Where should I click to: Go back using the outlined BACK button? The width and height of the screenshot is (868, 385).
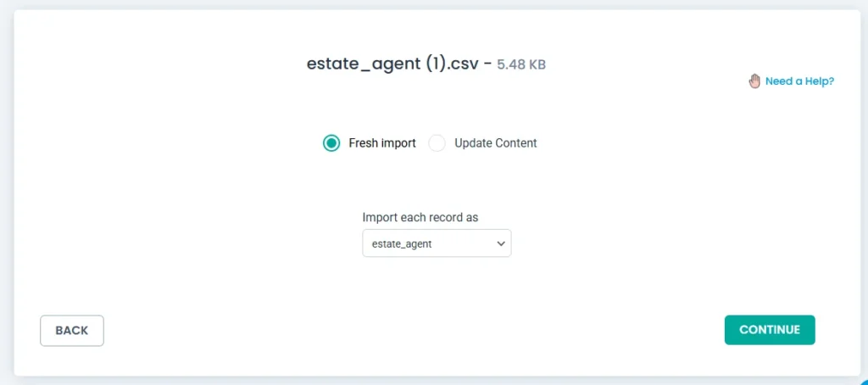click(72, 331)
